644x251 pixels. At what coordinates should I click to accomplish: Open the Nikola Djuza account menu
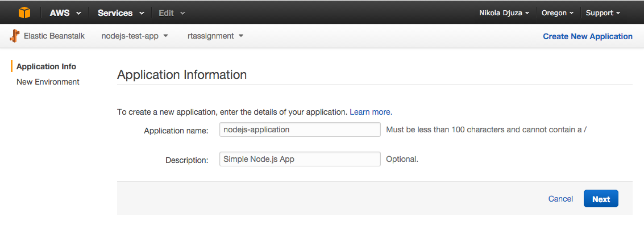point(504,12)
